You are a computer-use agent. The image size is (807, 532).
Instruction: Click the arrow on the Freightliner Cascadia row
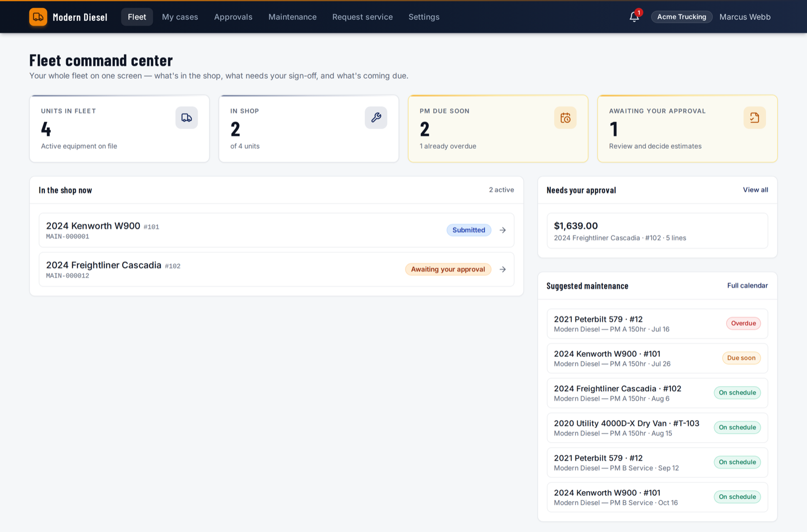click(x=503, y=269)
